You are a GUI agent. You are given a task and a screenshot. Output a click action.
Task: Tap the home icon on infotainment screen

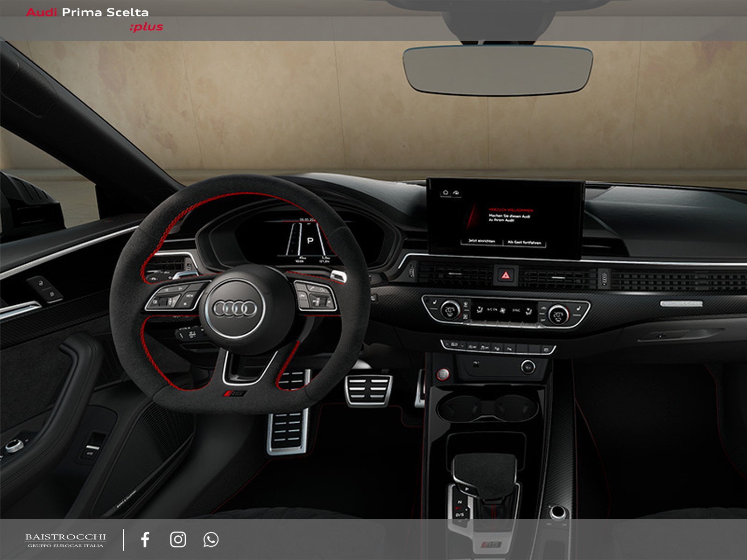pos(445,192)
